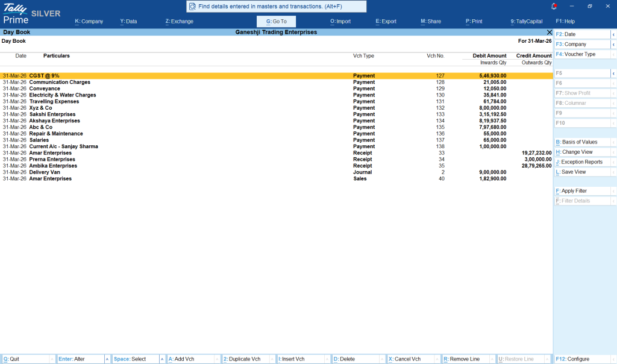Open F1: Help

coord(565,21)
